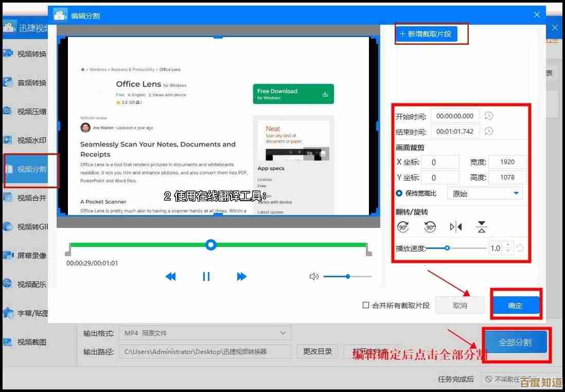The height and width of the screenshot is (392, 565).
Task: Enable 合并所有截取片段 checkbox
Action: (x=366, y=305)
